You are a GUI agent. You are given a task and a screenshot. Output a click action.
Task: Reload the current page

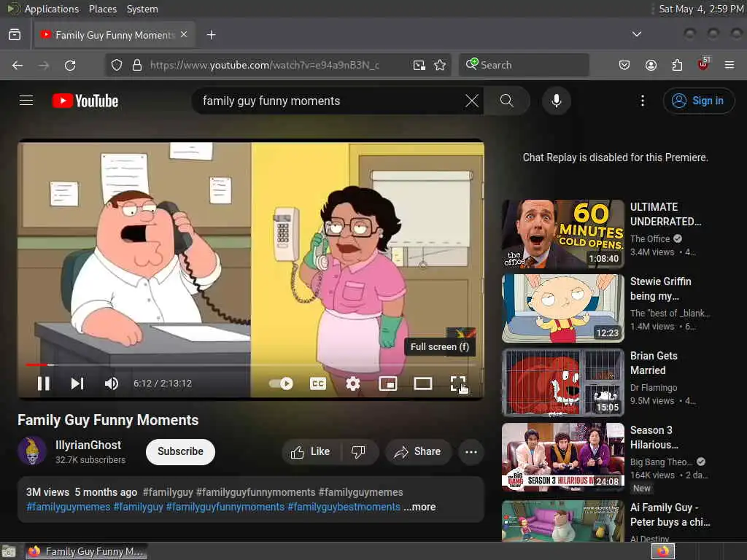pyautogui.click(x=70, y=65)
